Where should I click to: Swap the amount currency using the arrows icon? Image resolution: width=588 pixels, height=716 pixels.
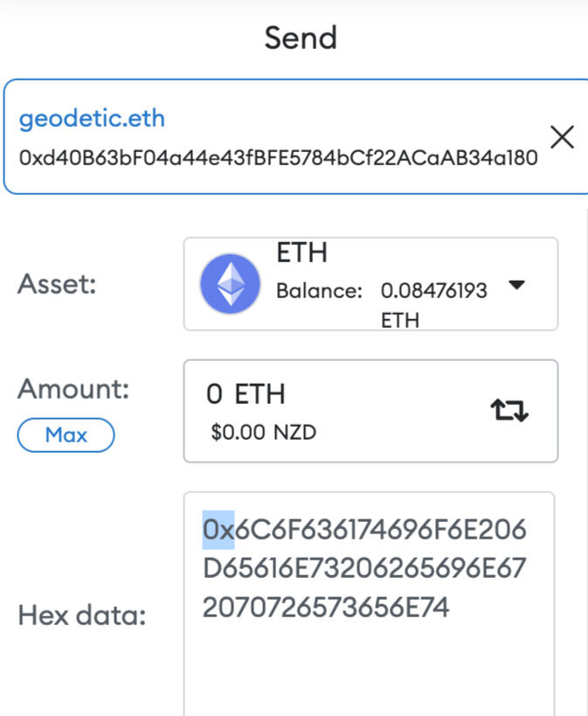click(508, 409)
